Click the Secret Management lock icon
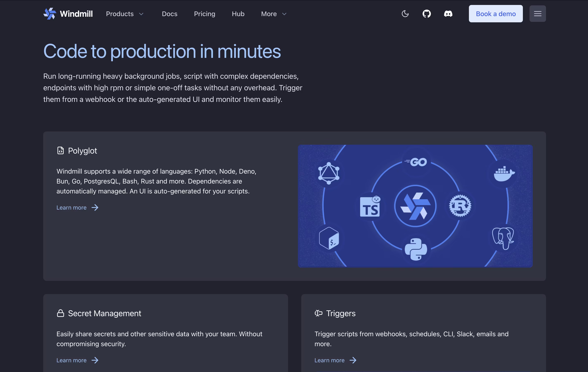 [60, 313]
